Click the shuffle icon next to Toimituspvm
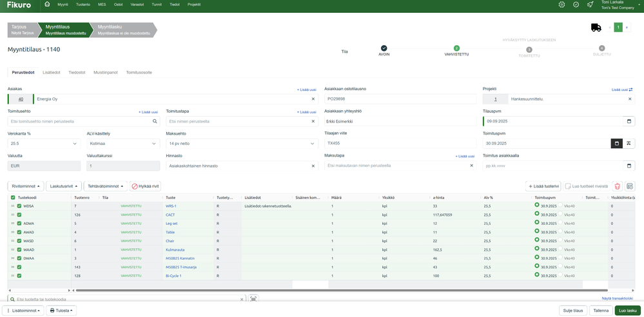 (x=629, y=143)
